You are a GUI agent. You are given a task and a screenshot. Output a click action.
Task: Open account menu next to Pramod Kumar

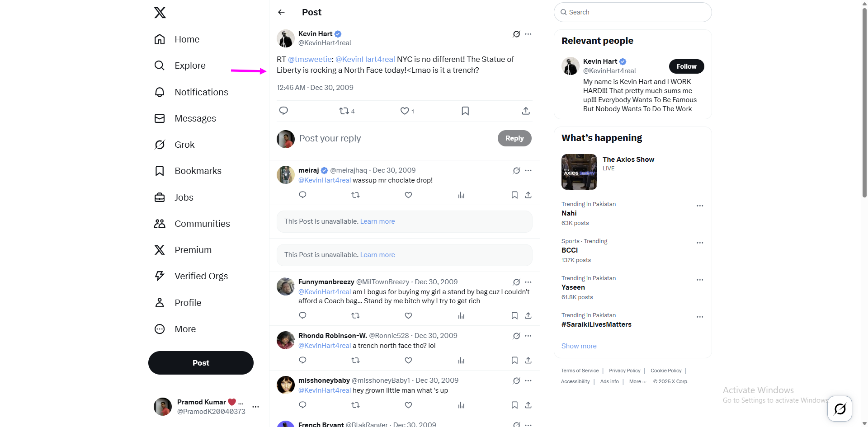click(x=256, y=407)
